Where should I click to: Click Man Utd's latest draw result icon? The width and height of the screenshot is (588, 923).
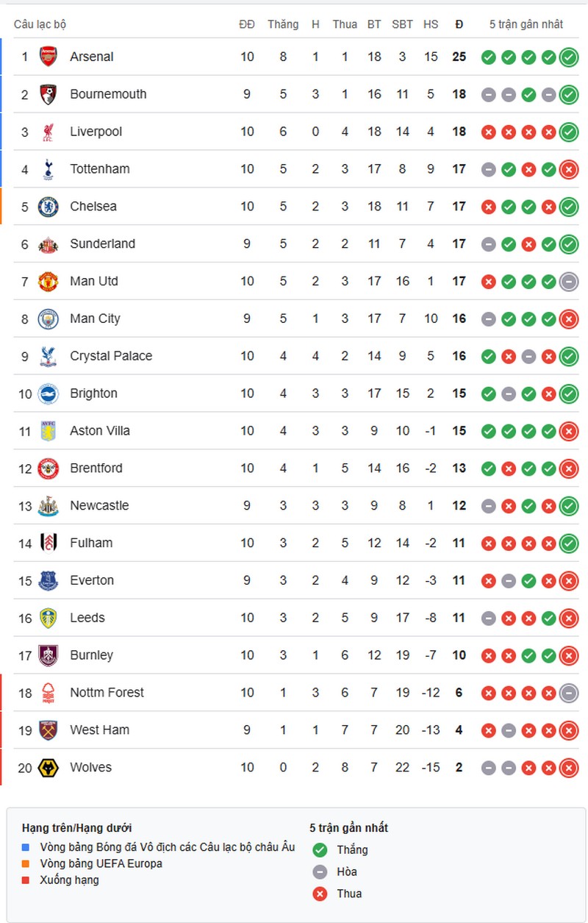click(568, 281)
